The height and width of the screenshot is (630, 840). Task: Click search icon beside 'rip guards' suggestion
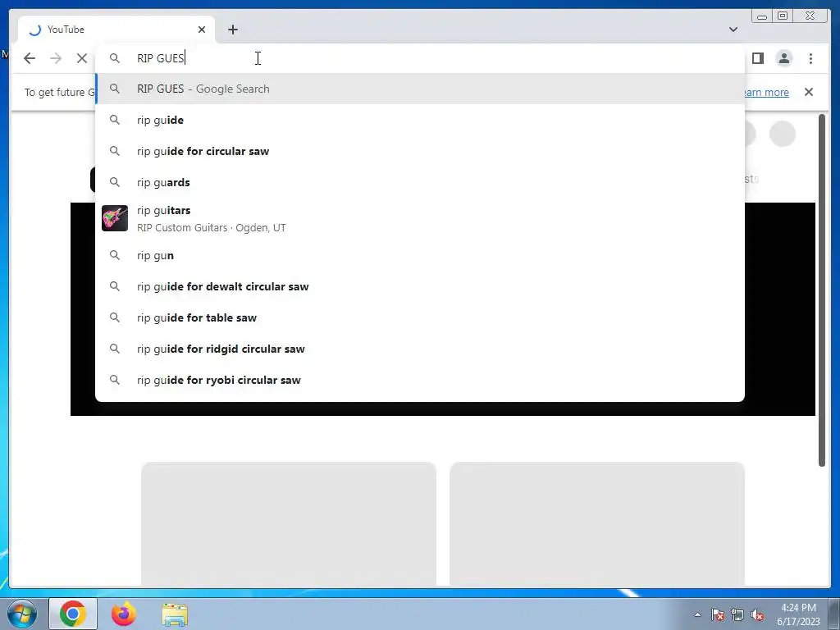click(115, 182)
